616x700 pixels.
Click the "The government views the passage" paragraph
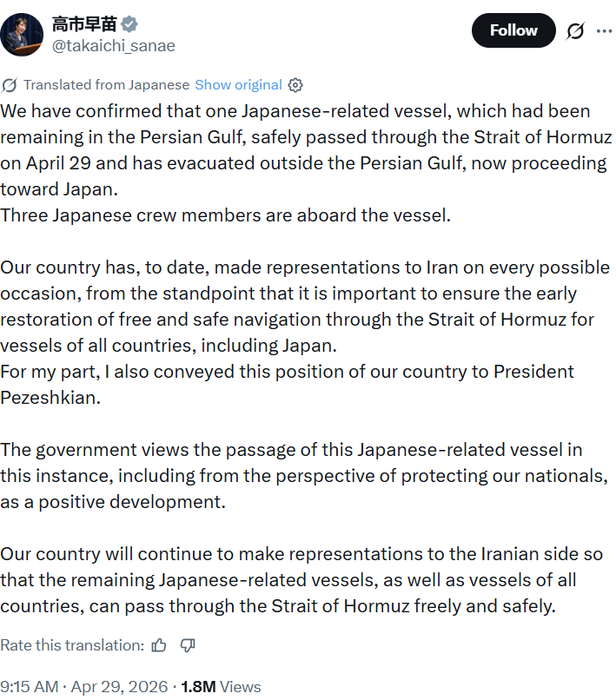click(304, 476)
